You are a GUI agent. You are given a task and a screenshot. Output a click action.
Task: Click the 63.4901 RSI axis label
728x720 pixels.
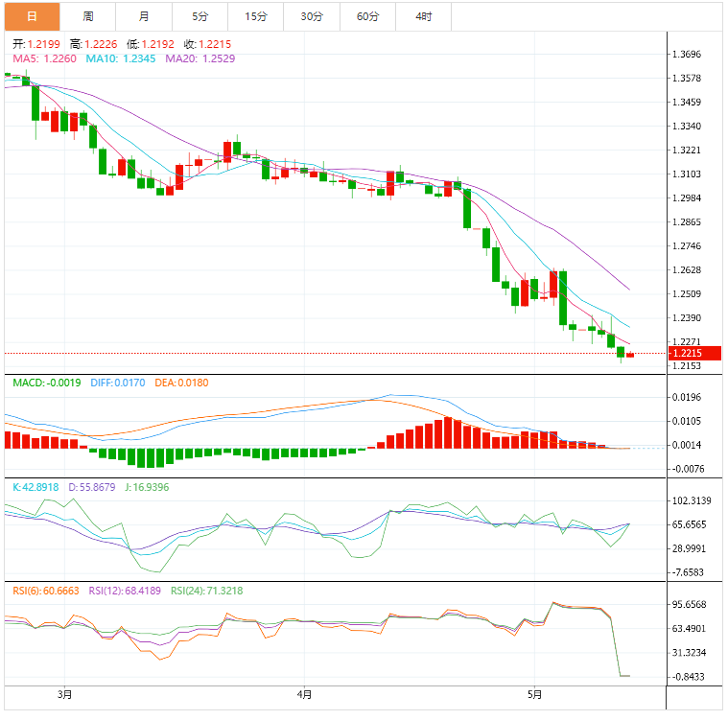[x=689, y=629]
